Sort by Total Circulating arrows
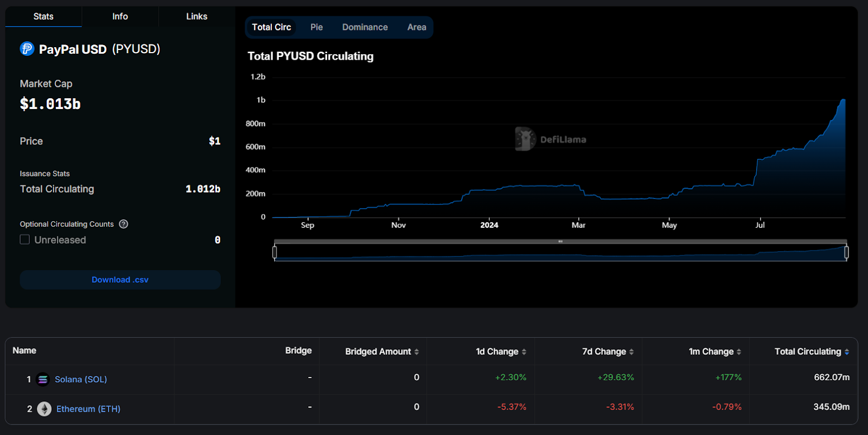Screen dimensions: 868x435 pos(847,352)
